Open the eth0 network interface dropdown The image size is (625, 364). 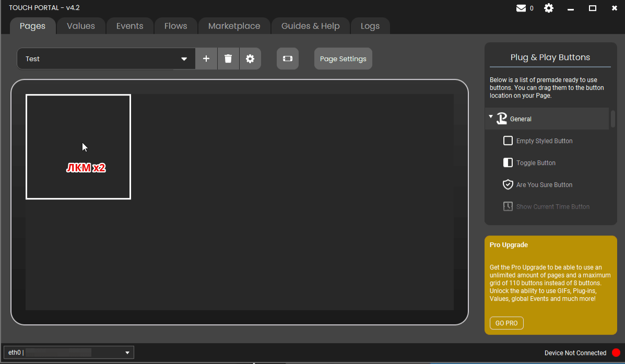pos(69,353)
